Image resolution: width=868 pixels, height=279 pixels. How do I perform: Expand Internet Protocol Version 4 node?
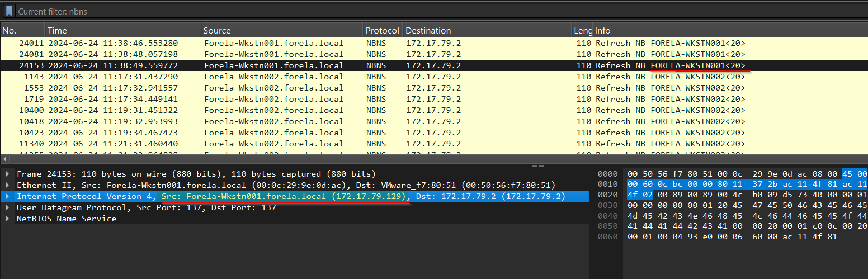pos(7,196)
